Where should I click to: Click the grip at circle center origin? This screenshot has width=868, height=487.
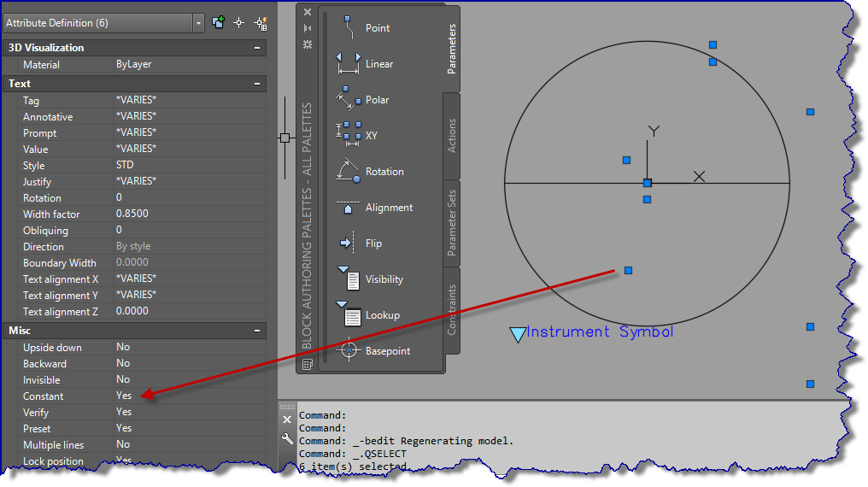pyautogui.click(x=647, y=183)
